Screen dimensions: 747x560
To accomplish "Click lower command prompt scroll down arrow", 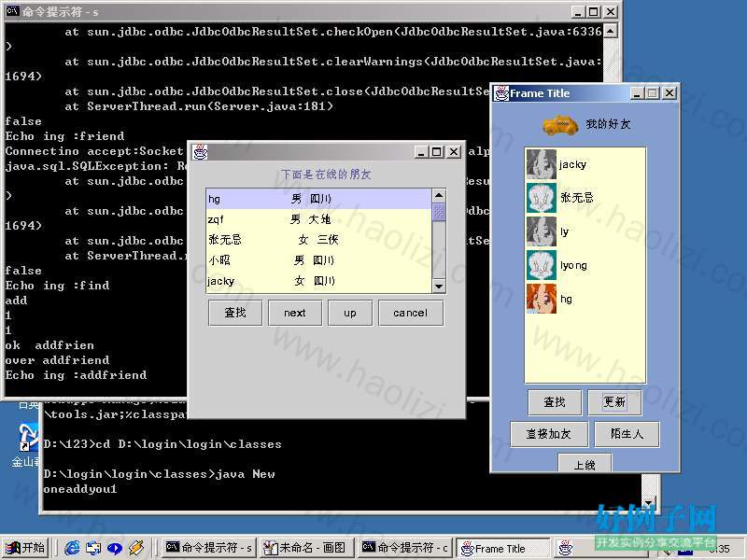I will click(648, 502).
